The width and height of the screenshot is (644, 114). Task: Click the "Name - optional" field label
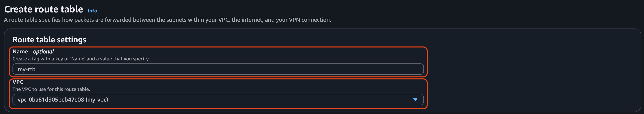click(x=33, y=52)
